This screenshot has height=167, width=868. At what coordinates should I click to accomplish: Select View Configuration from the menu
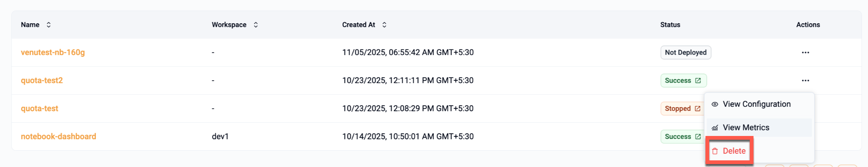(x=756, y=104)
